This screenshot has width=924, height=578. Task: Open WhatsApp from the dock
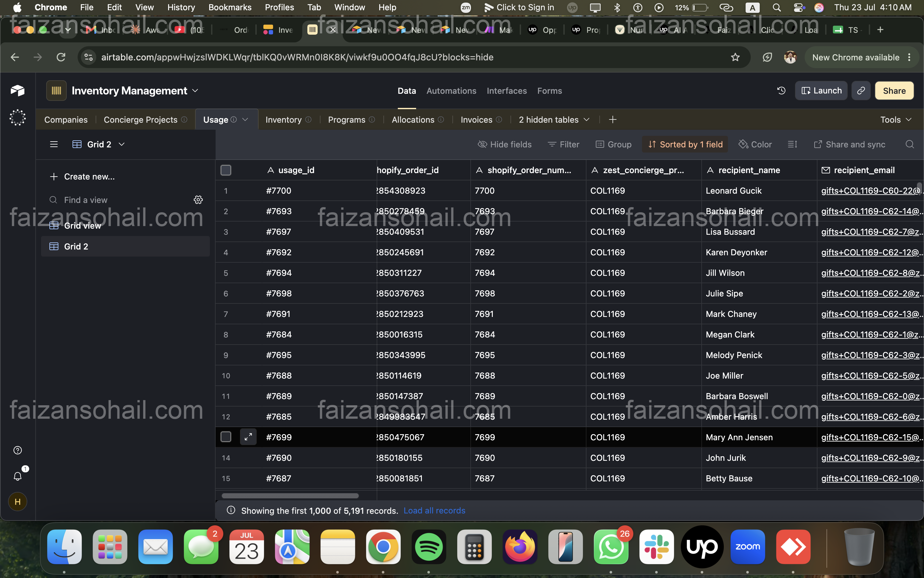pyautogui.click(x=611, y=547)
